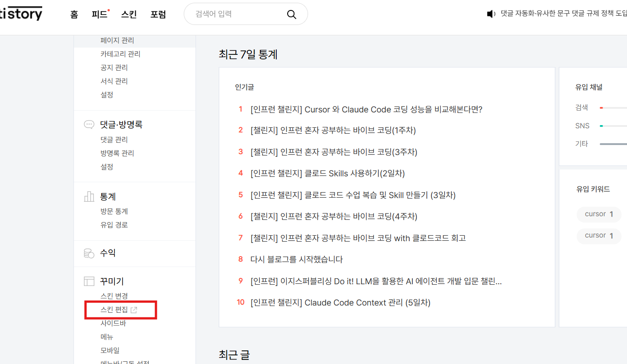Open post 클로드 Skills 사용하기(2일차)
This screenshot has width=627, height=364.
(328, 173)
